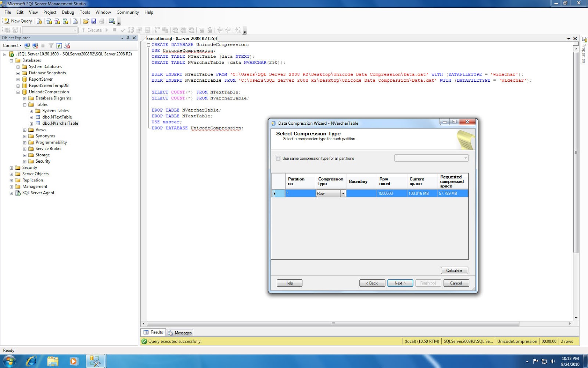Click the Filter funnel icon in Object Explorer
Screen dimensions: 588x368
[x=51, y=46]
